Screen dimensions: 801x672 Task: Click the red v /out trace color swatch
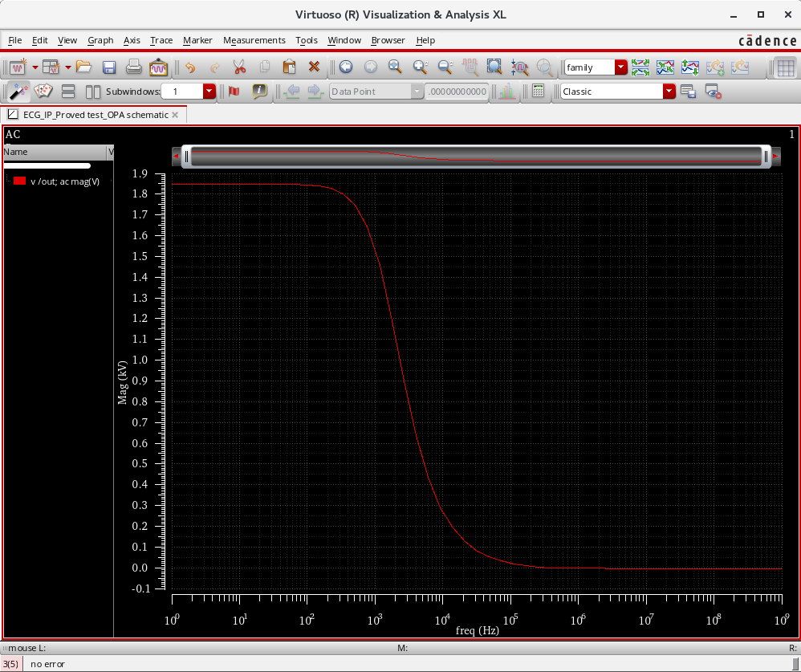click(20, 181)
